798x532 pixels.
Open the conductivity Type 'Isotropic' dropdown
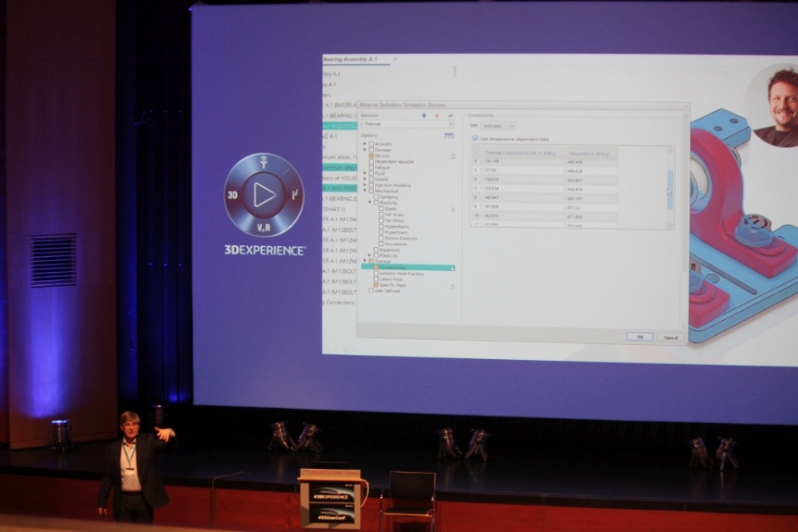point(498,126)
